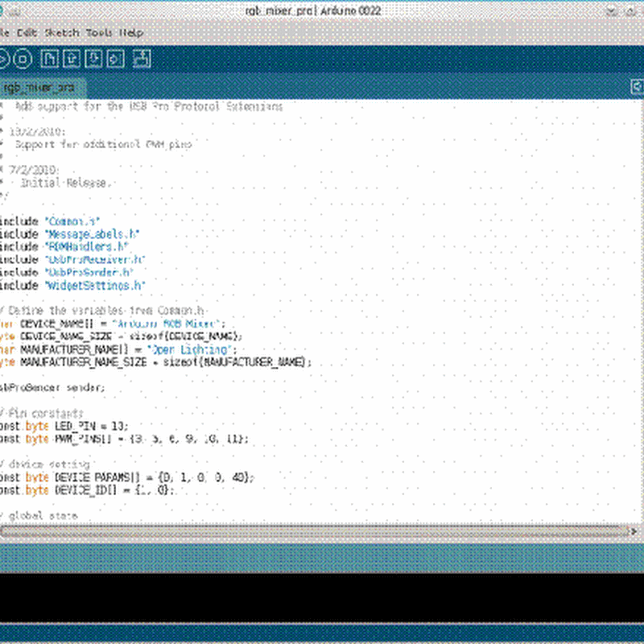Click the "RDMHandlers.h" include line
Image resolution: width=644 pixels, height=644 pixels.
(x=64, y=247)
